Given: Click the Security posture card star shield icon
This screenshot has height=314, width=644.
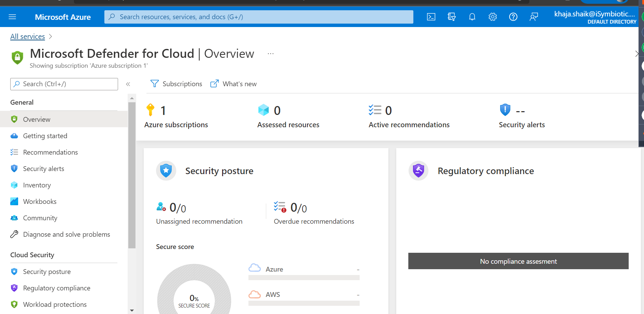Looking at the screenshot, I should click(x=166, y=171).
